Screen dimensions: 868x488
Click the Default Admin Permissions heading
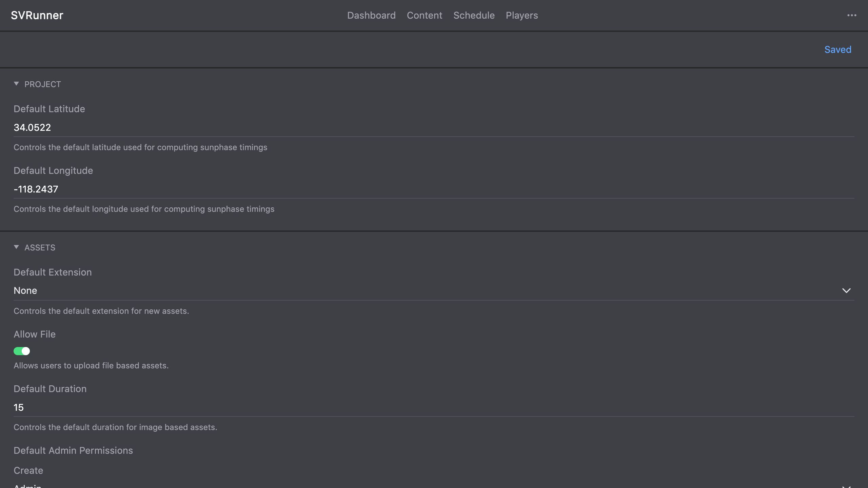(x=73, y=450)
